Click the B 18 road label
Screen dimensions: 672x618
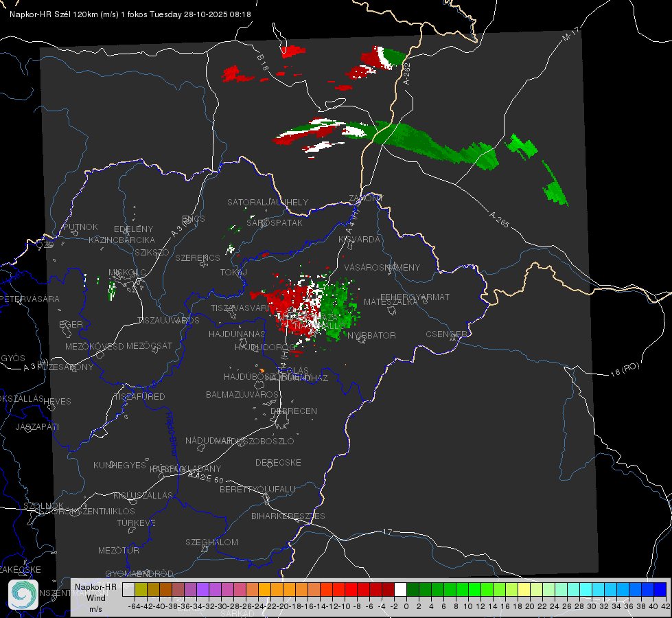[x=263, y=62]
